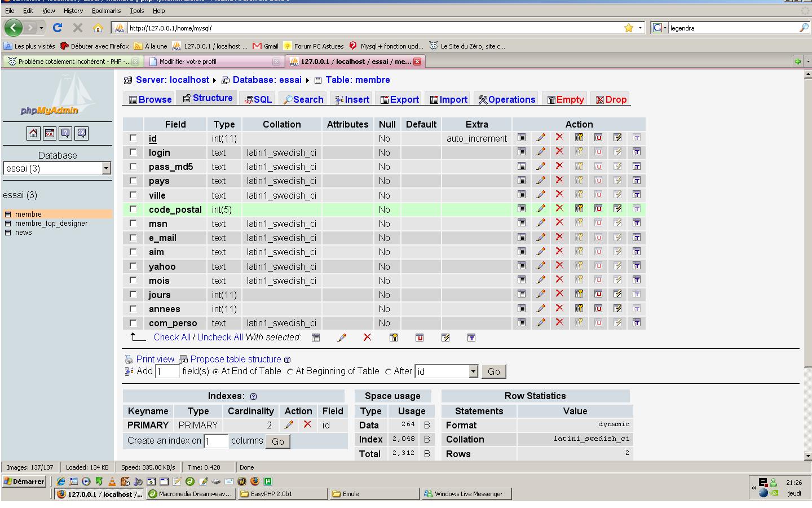Image resolution: width=812 pixels, height=508 pixels.
Task: Check the row checkbox for the id field
Action: pos(134,138)
